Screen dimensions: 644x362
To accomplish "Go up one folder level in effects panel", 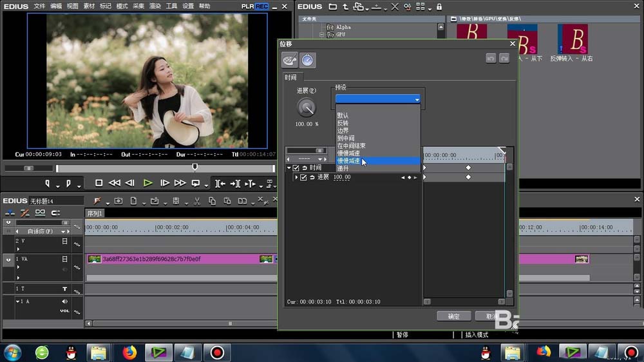I will click(x=345, y=6).
